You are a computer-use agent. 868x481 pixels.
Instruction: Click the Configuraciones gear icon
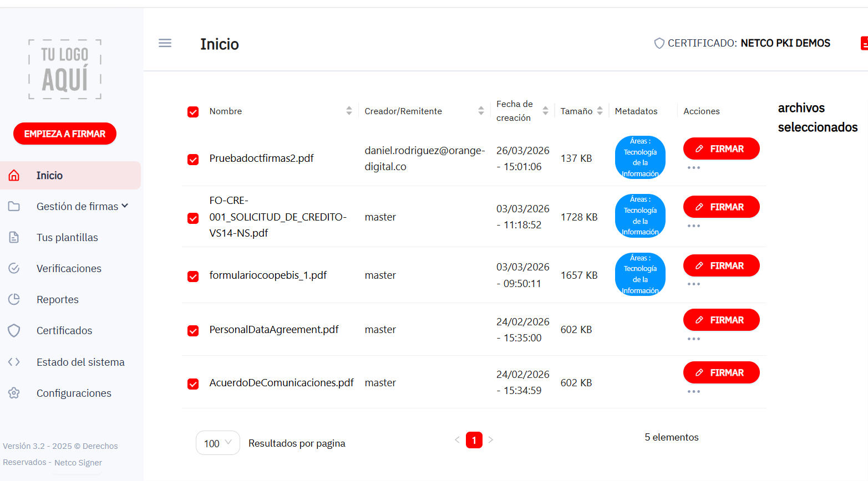pyautogui.click(x=14, y=393)
